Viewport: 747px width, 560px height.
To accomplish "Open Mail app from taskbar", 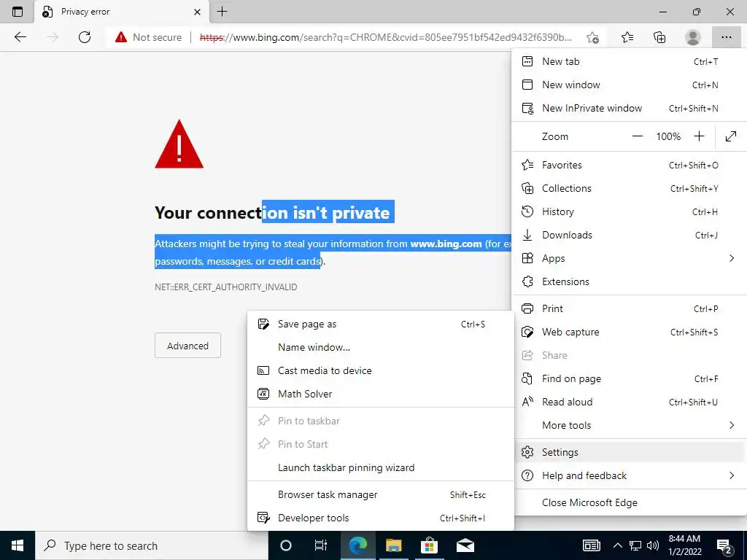I will tap(465, 545).
